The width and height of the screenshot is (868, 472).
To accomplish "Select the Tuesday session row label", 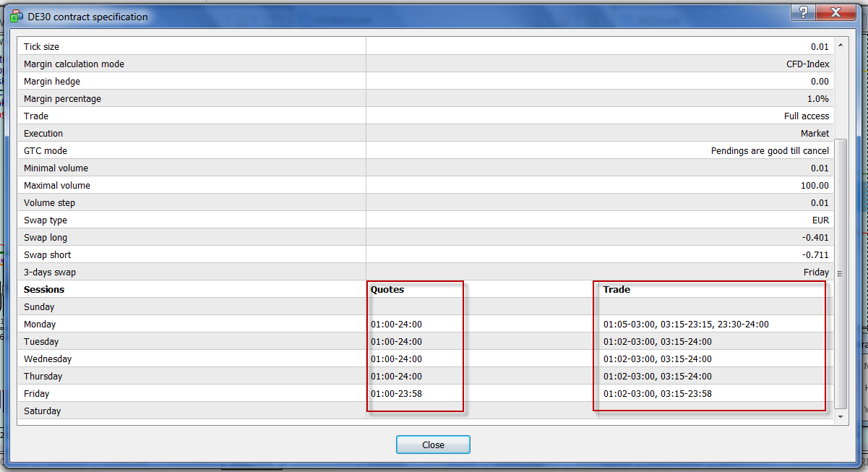I will pyautogui.click(x=41, y=341).
